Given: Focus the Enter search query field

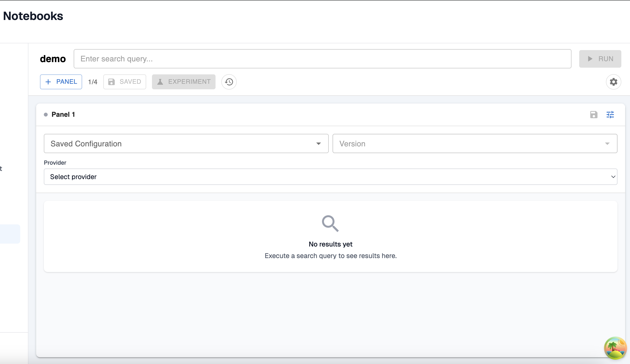Looking at the screenshot, I should pos(322,59).
